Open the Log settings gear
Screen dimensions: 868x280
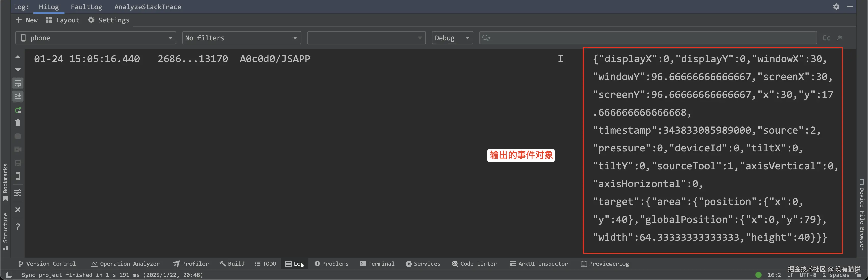tap(836, 6)
